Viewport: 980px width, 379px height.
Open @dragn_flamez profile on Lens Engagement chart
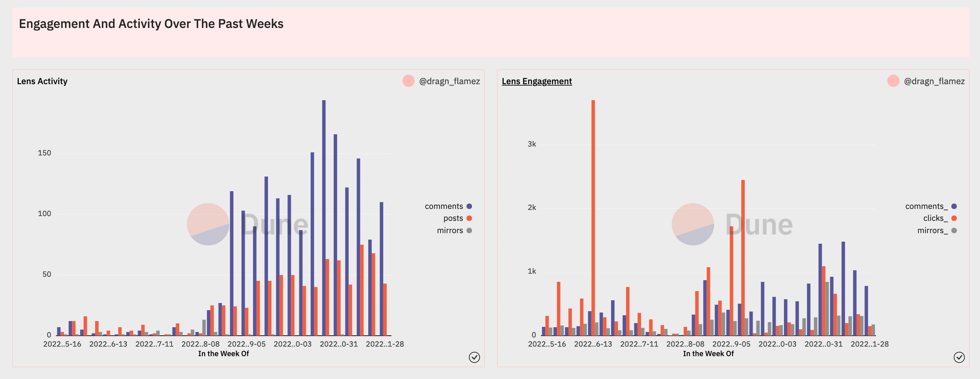(934, 81)
